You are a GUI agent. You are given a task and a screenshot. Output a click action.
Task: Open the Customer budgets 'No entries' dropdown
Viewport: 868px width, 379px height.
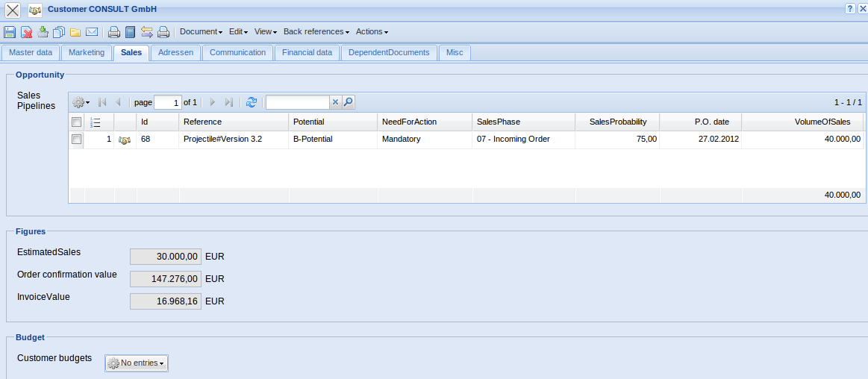(136, 363)
